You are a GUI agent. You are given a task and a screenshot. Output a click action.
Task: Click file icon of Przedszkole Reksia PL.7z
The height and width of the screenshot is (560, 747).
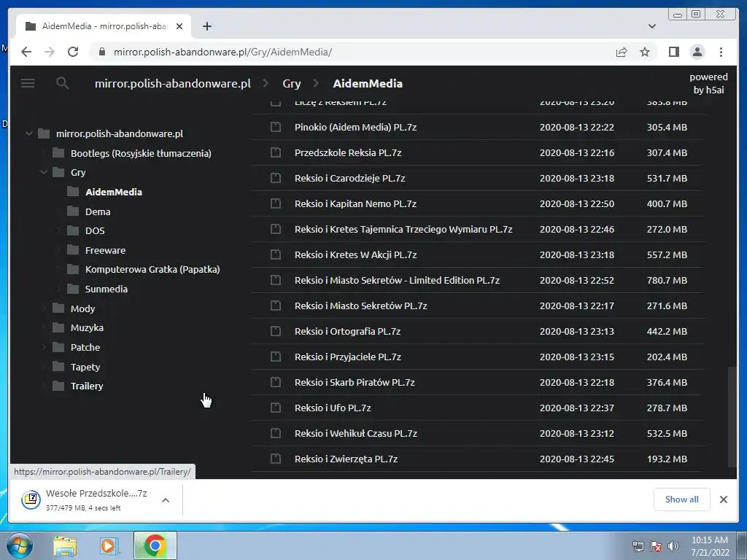tap(275, 152)
